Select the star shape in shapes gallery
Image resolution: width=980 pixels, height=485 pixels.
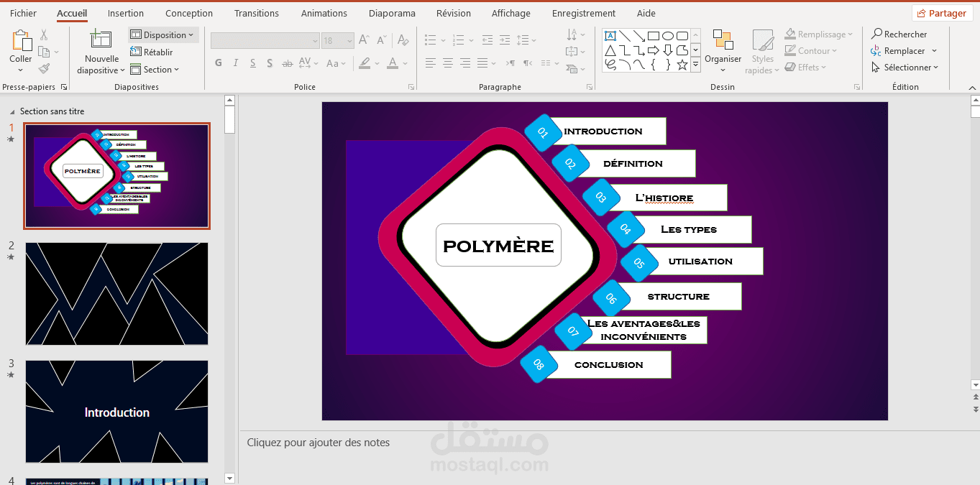point(682,65)
